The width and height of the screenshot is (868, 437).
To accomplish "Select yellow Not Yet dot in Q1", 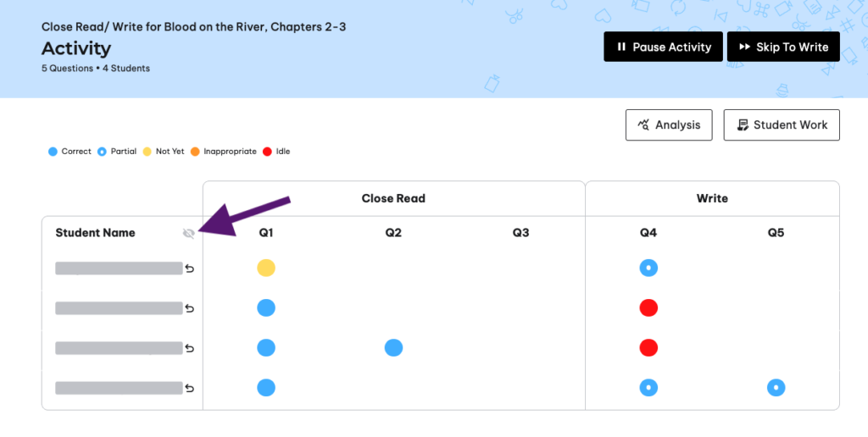I will tap(266, 268).
